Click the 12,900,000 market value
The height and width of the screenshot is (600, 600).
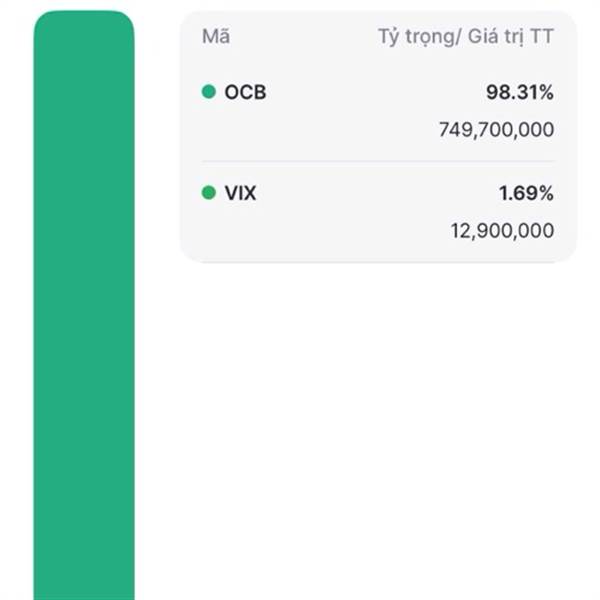(x=502, y=231)
